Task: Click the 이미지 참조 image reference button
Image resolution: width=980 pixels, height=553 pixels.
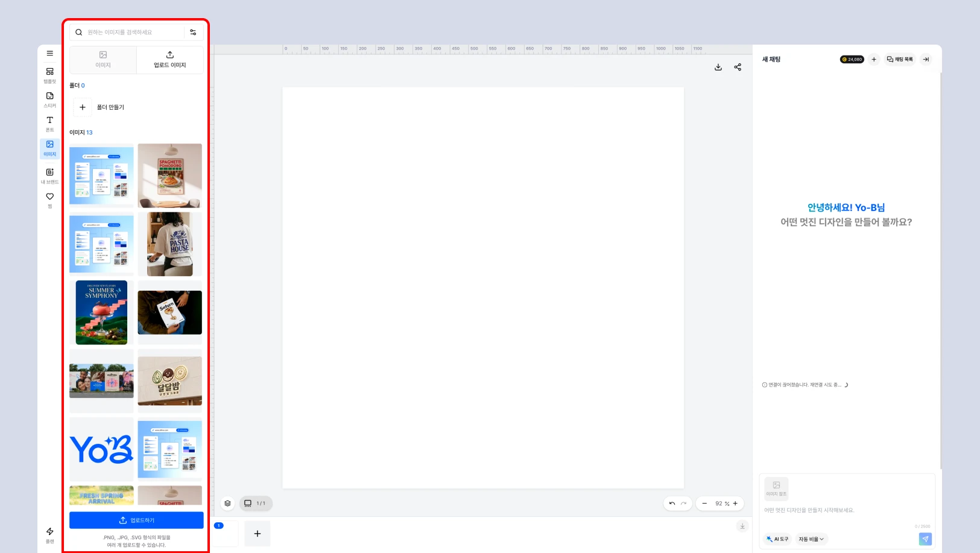Action: click(x=776, y=488)
